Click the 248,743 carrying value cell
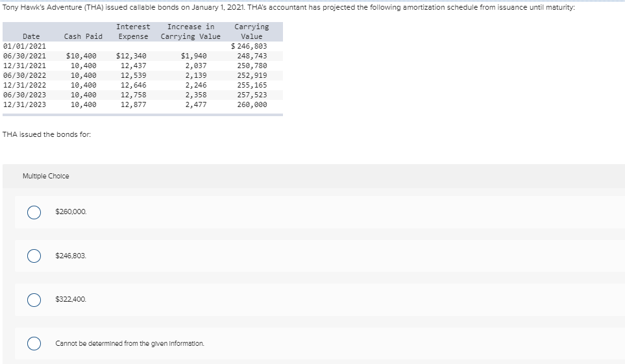This screenshot has width=625, height=364. (252, 56)
